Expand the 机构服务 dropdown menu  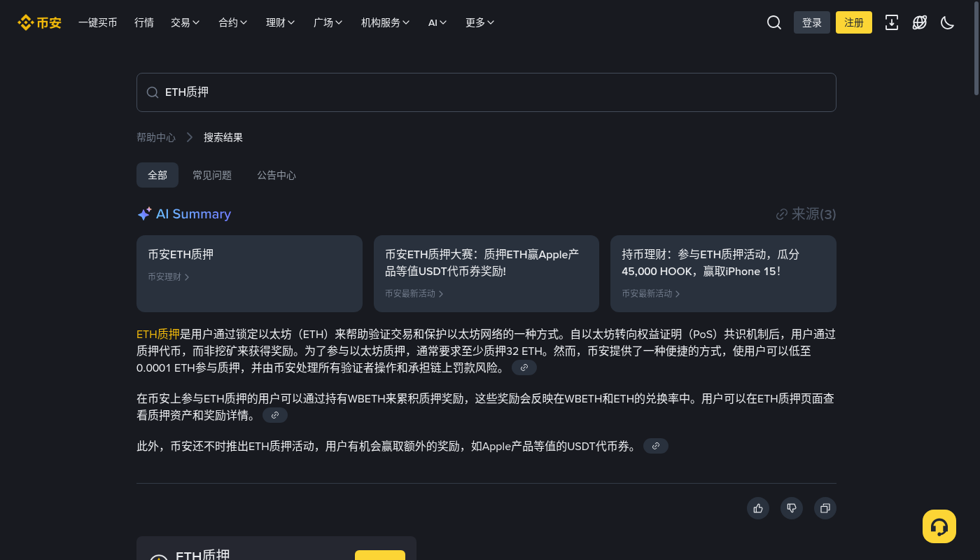coord(386,22)
